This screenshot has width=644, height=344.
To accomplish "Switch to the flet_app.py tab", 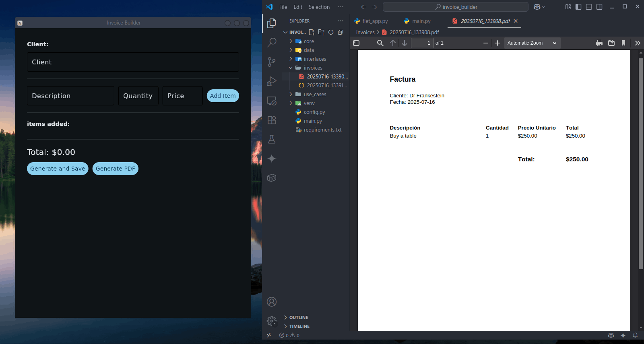I will point(371,21).
